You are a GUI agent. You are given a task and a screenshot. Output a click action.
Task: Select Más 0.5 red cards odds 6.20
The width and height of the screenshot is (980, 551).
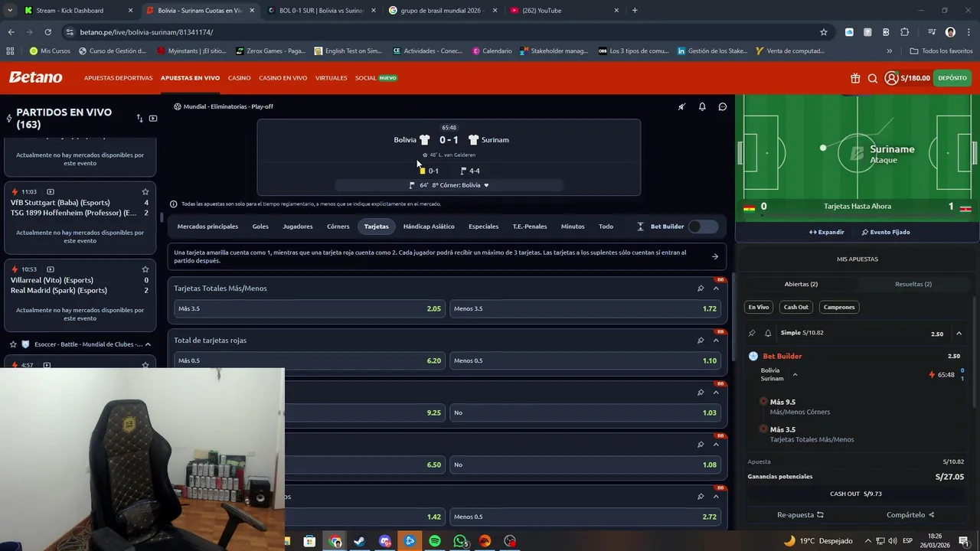pos(309,360)
